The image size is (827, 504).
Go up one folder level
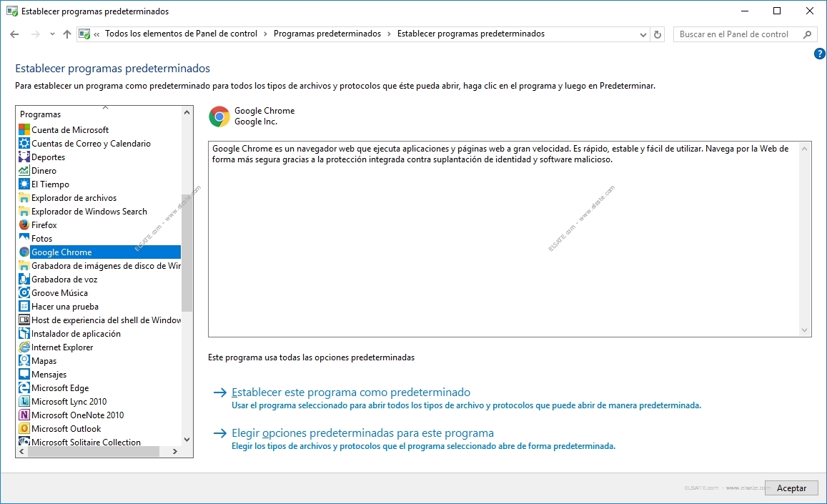(67, 34)
